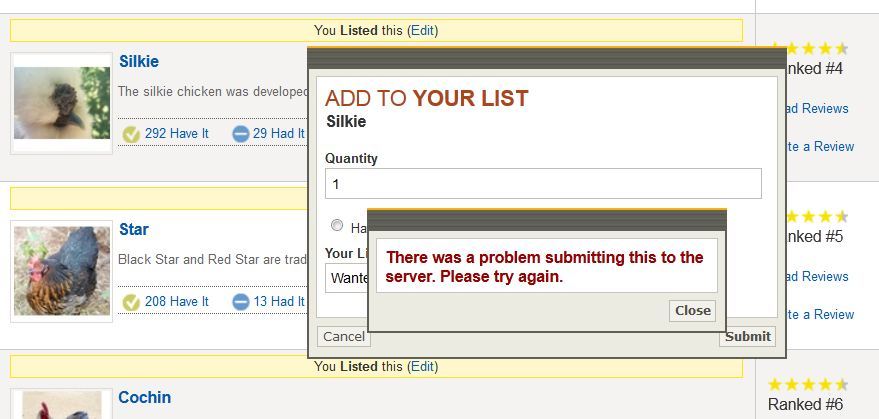Click the star rating above Ranked #6
The height and width of the screenshot is (419, 879).
point(808,385)
